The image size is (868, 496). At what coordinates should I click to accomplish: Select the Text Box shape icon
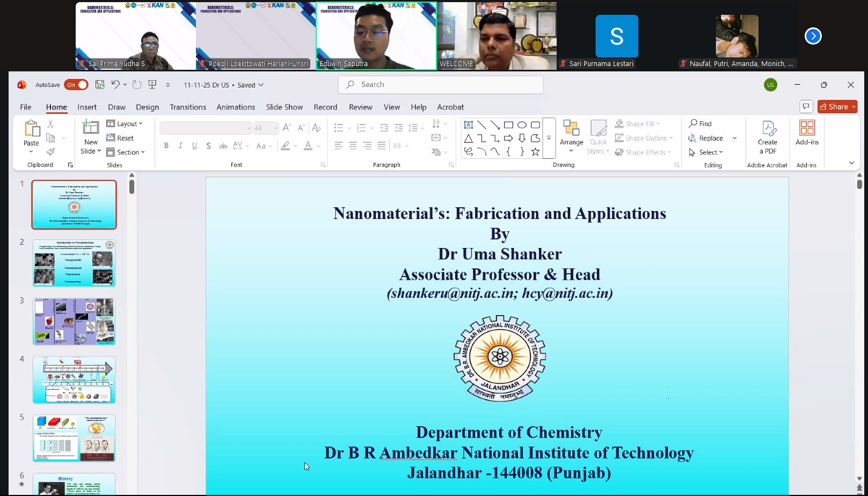pyautogui.click(x=468, y=125)
